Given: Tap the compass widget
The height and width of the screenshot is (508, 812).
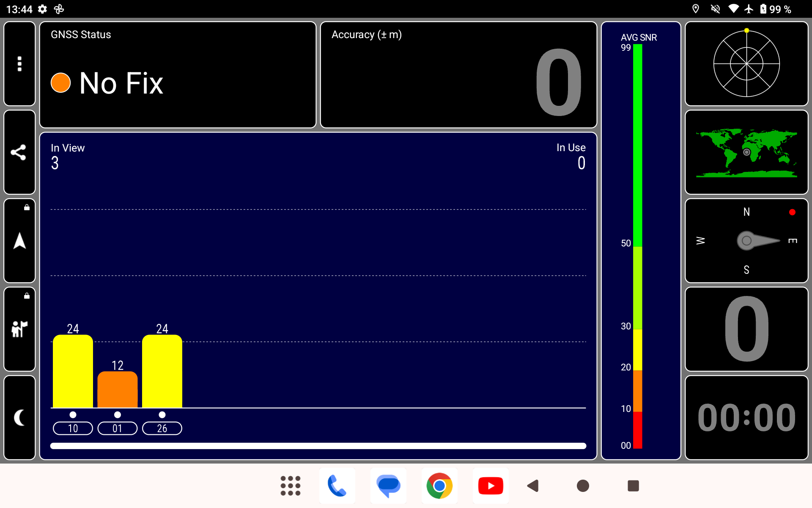Looking at the screenshot, I should tap(746, 241).
